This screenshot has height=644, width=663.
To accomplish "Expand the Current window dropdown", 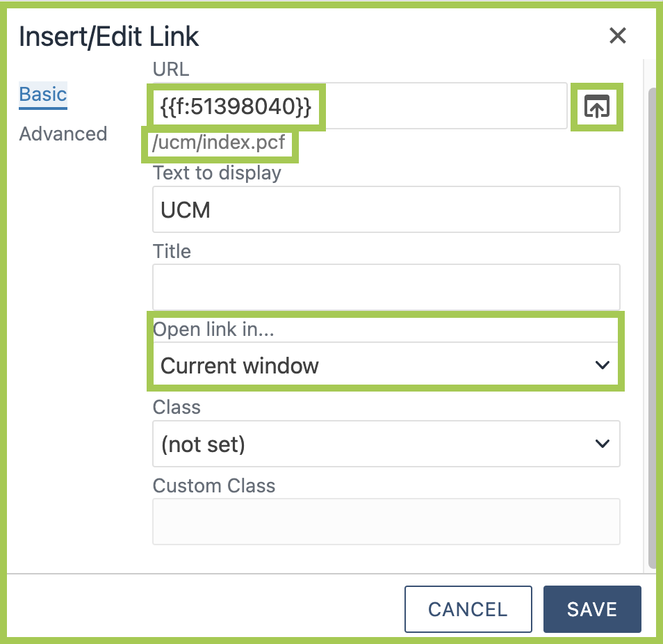I will [386, 365].
